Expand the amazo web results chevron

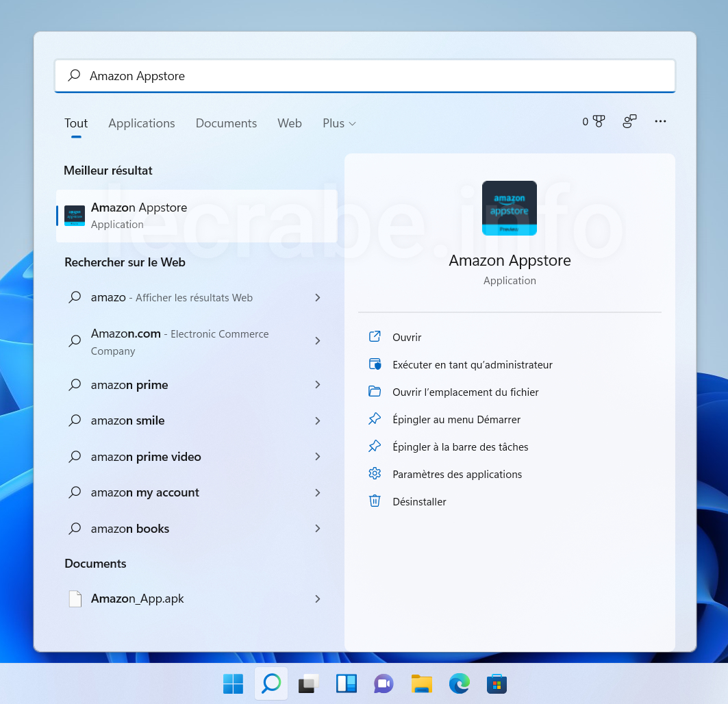(318, 298)
